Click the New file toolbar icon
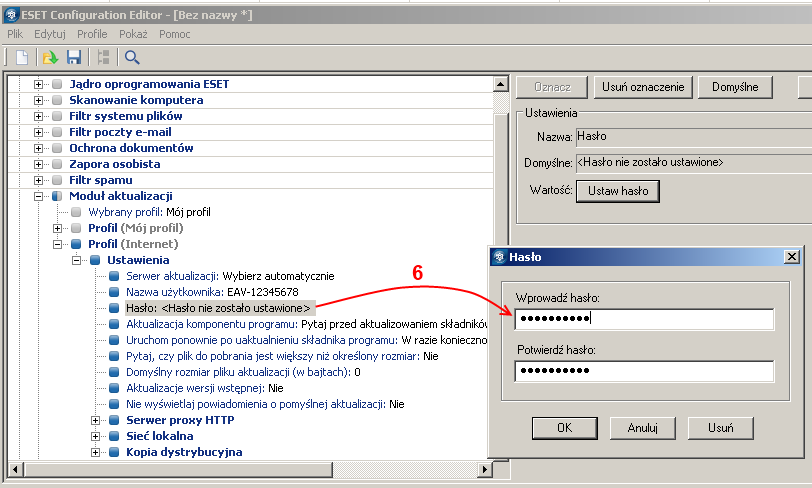Screen dimensions: 812x488 coord(21,57)
